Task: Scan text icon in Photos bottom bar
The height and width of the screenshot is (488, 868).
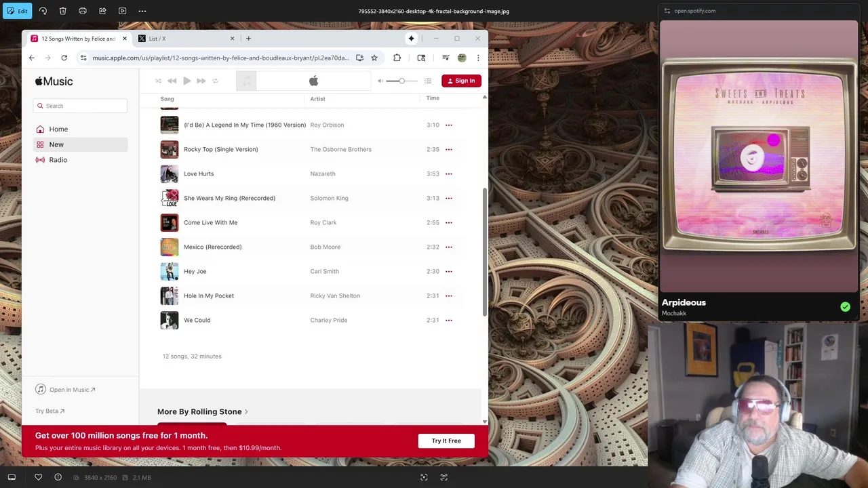Action: tap(443, 477)
